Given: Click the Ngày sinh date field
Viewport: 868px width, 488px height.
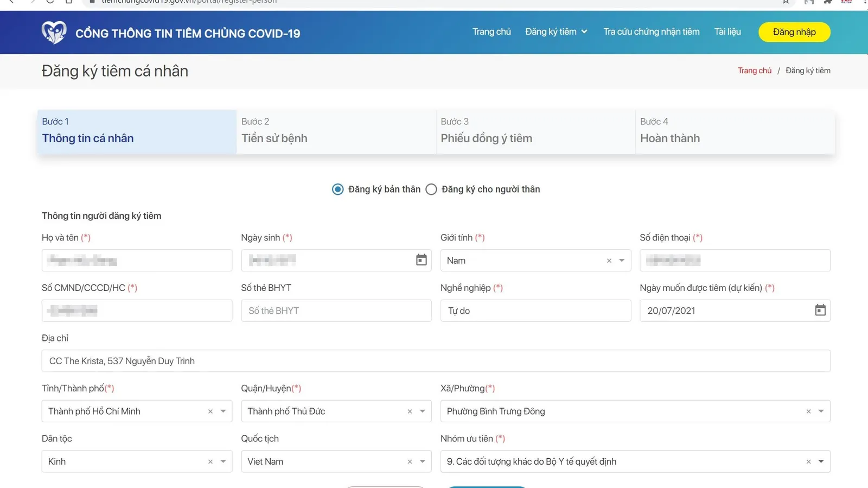Looking at the screenshot, I should (336, 261).
